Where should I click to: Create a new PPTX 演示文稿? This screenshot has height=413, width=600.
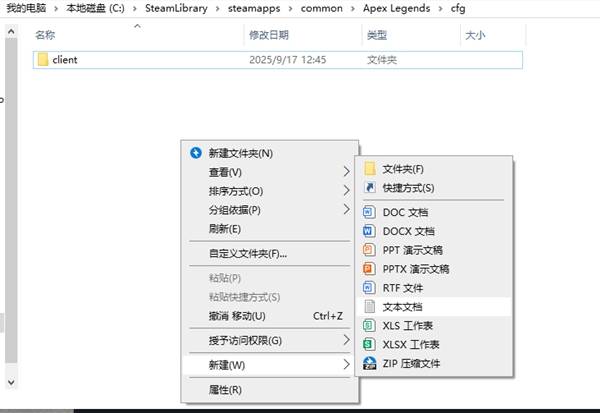(x=434, y=269)
